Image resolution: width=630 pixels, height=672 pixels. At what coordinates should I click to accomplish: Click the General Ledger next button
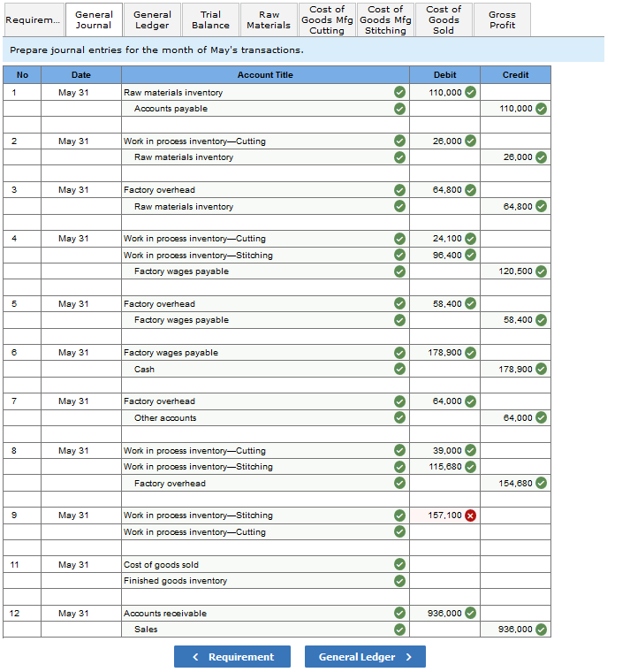[x=365, y=657]
